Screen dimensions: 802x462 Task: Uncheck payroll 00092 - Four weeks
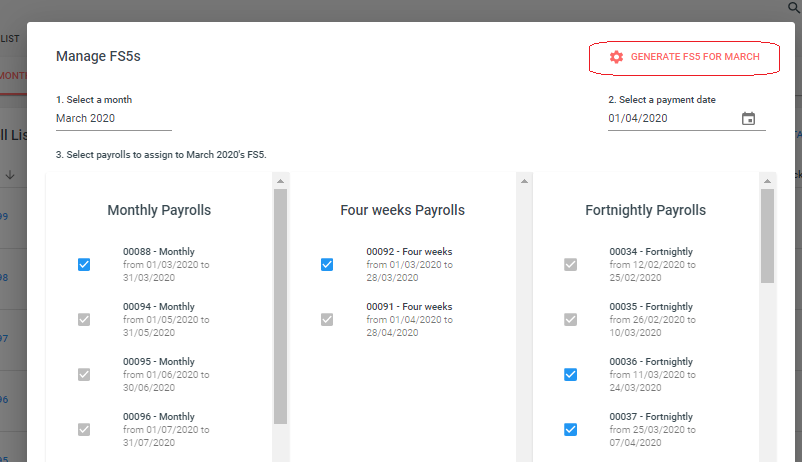327,265
